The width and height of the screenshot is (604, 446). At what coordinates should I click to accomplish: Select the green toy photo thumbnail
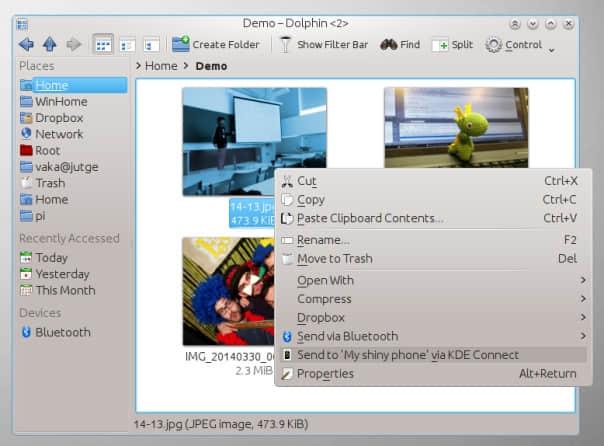coord(456,128)
